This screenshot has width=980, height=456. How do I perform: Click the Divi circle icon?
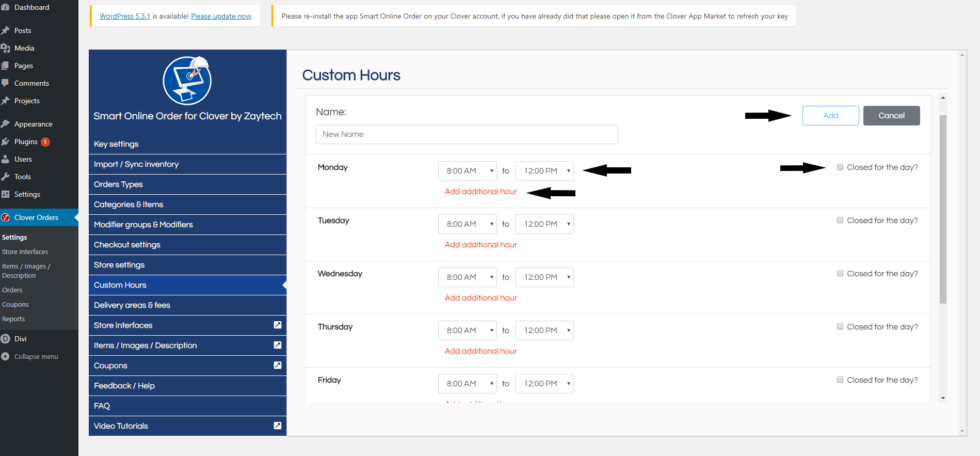[6, 339]
